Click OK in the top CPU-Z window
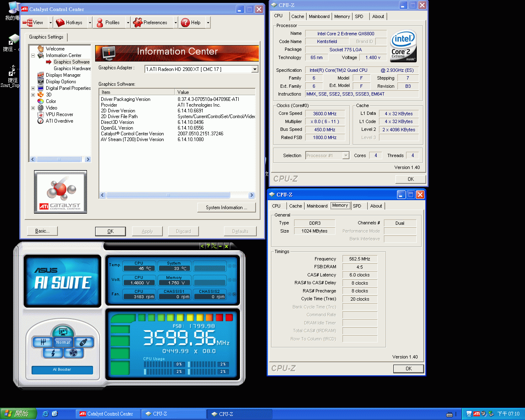 click(x=411, y=179)
